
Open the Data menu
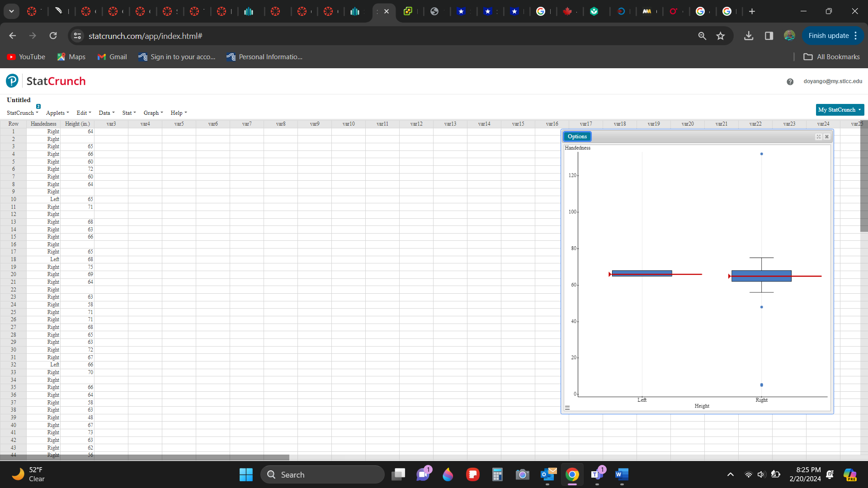point(106,113)
